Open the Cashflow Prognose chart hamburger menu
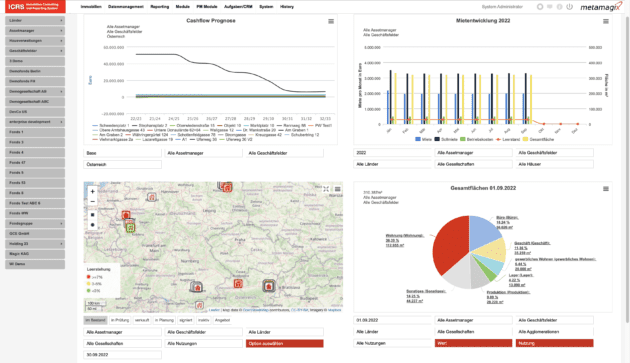The width and height of the screenshot is (630, 363). click(331, 21)
